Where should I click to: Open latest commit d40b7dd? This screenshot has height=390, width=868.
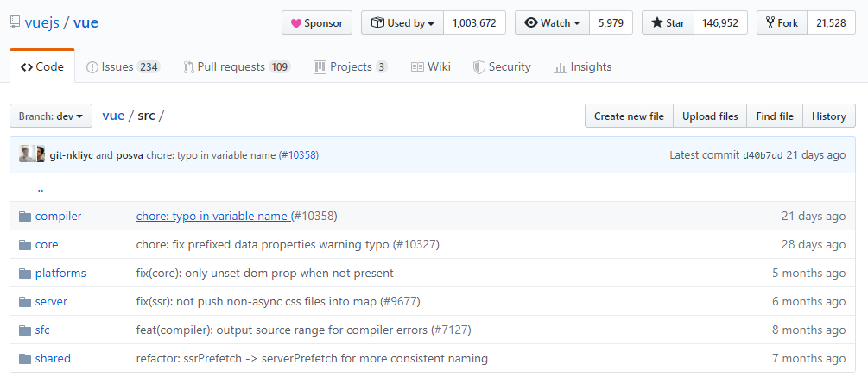coord(763,155)
